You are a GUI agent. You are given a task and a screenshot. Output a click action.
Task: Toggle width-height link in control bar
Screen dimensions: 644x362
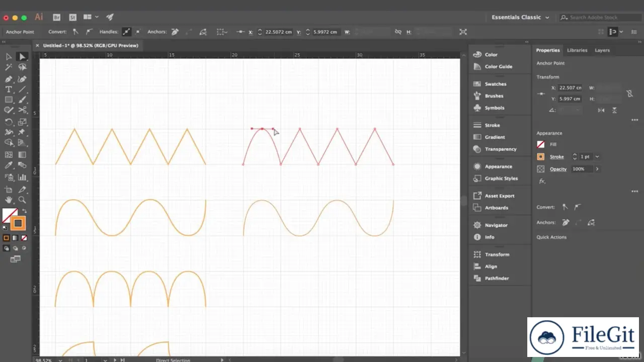(x=398, y=32)
